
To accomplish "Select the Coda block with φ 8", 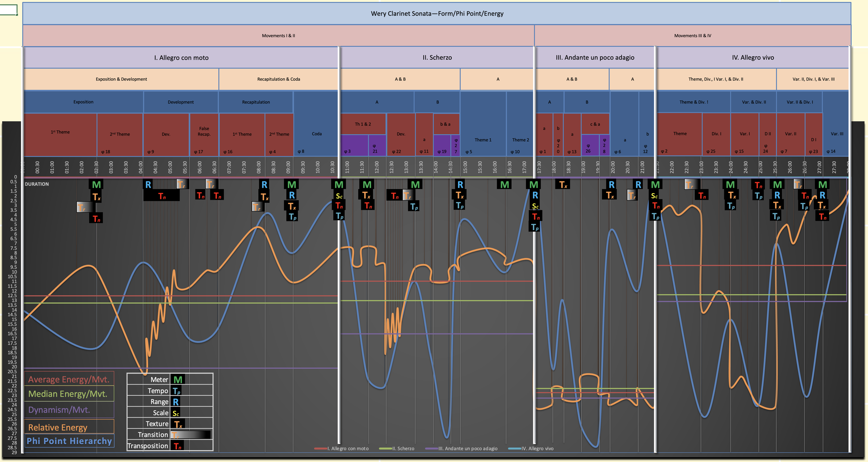I will click(x=316, y=124).
